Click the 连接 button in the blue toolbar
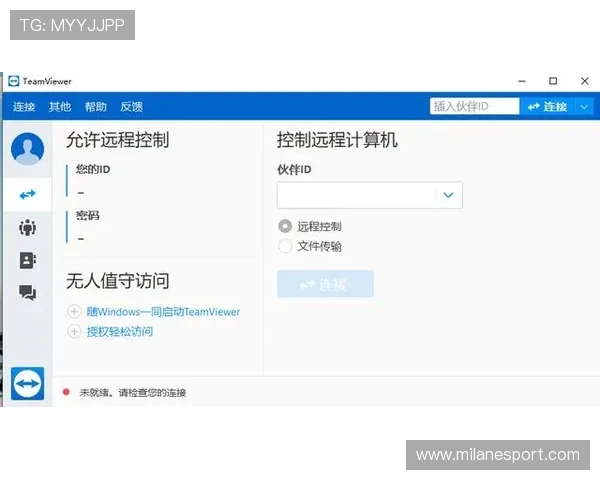 pos(548,107)
